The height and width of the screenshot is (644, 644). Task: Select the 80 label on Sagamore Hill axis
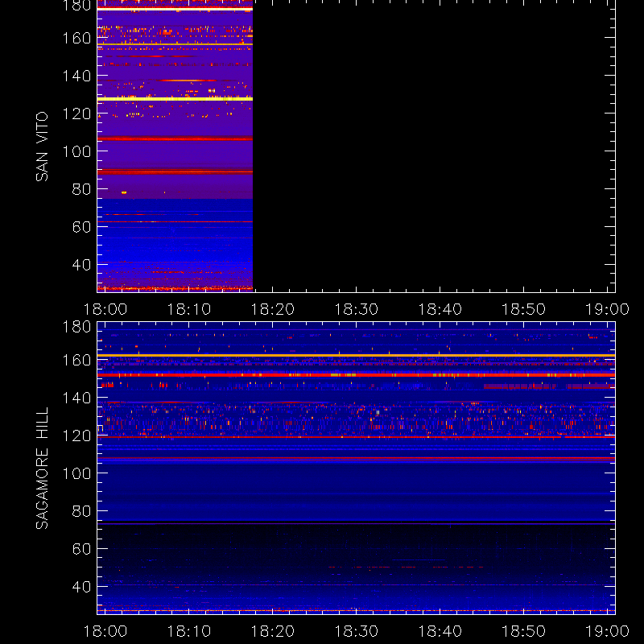pyautogui.click(x=81, y=511)
